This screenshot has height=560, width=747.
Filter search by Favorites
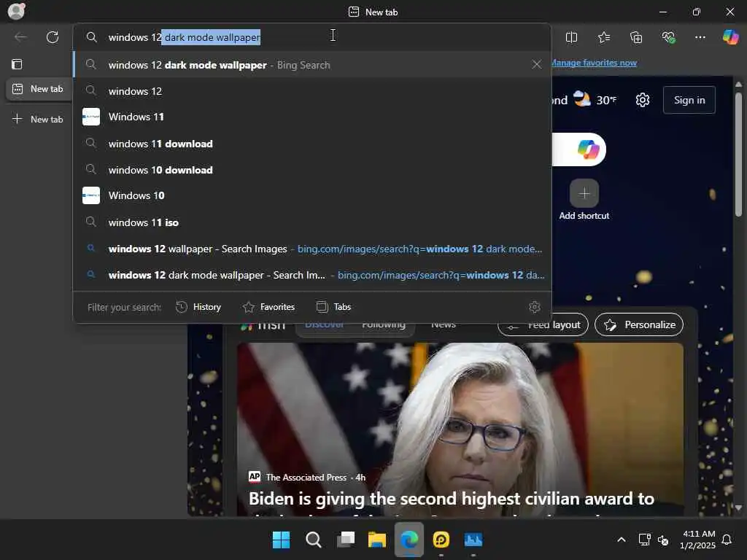pos(268,307)
